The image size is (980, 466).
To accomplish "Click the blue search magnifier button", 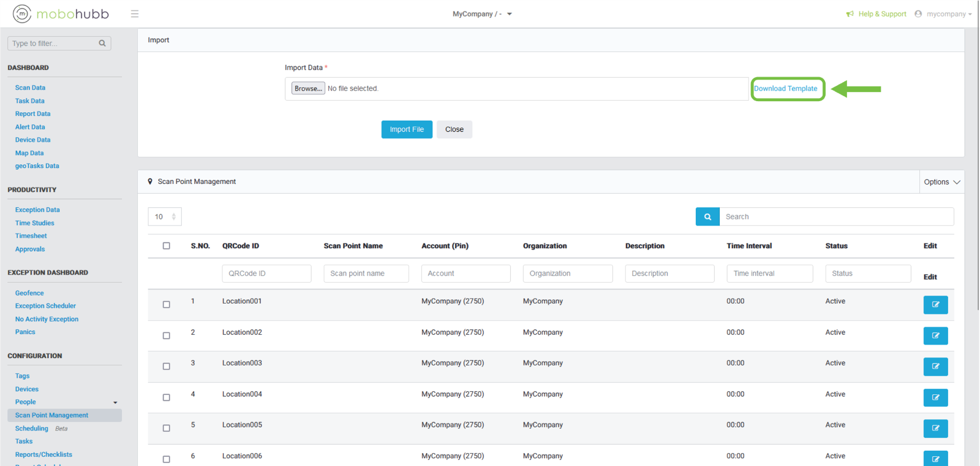I will pos(707,216).
